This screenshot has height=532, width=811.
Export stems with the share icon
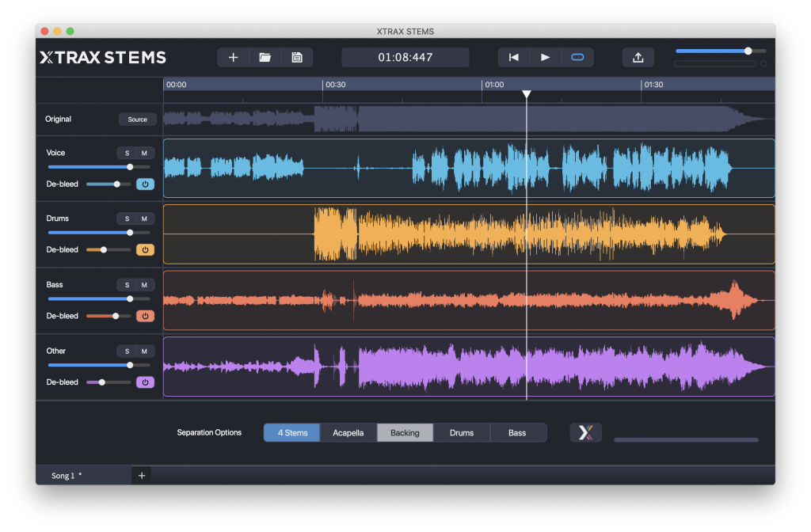click(x=638, y=57)
